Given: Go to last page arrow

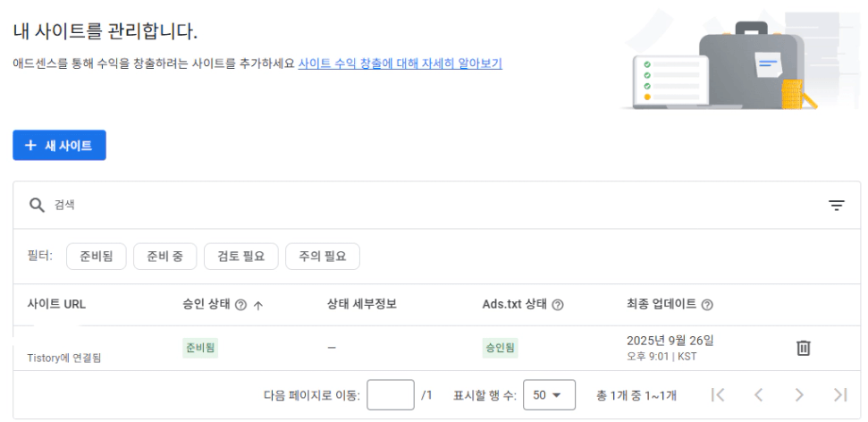Looking at the screenshot, I should [839, 394].
